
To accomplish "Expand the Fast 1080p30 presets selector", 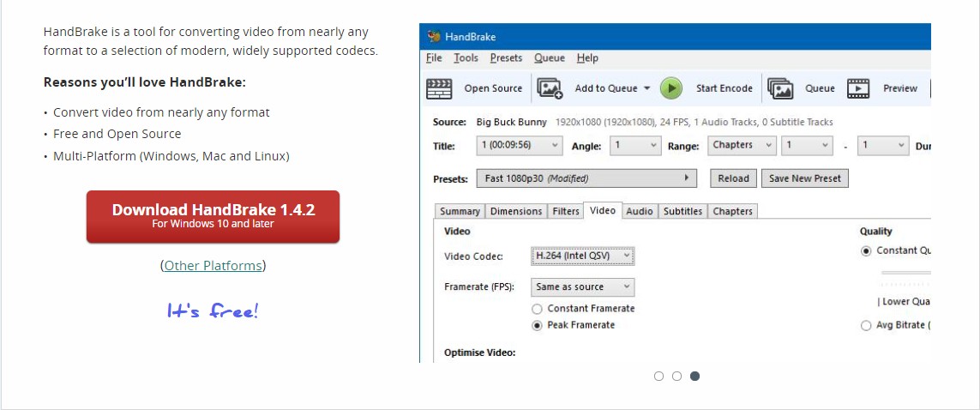I will point(586,178).
